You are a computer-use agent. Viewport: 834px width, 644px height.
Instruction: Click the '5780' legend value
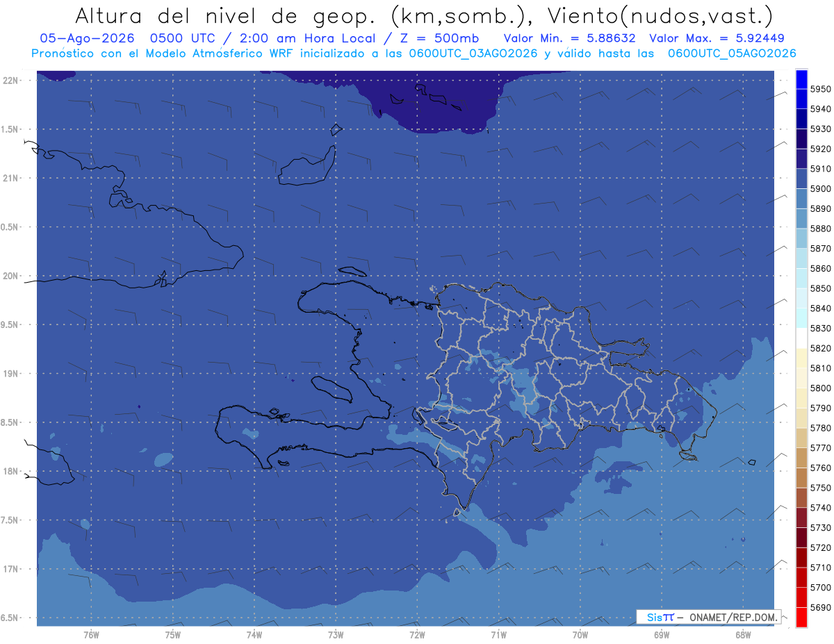point(821,428)
